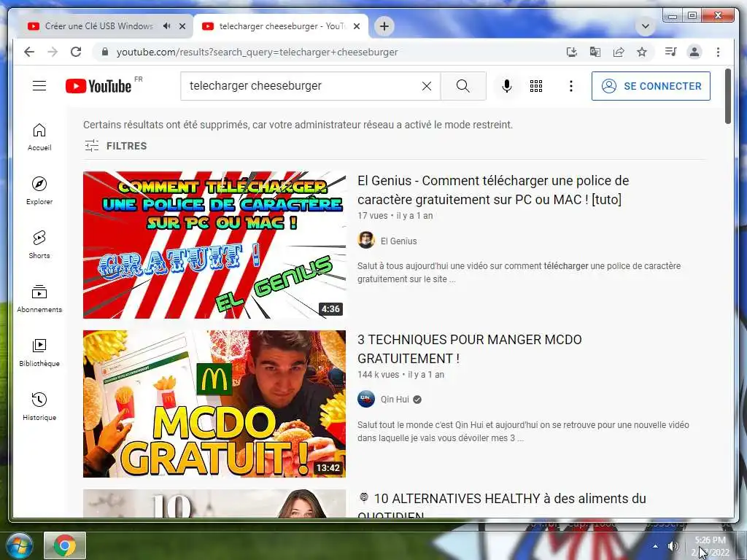Click the "17 vues" metadata text

tap(373, 215)
